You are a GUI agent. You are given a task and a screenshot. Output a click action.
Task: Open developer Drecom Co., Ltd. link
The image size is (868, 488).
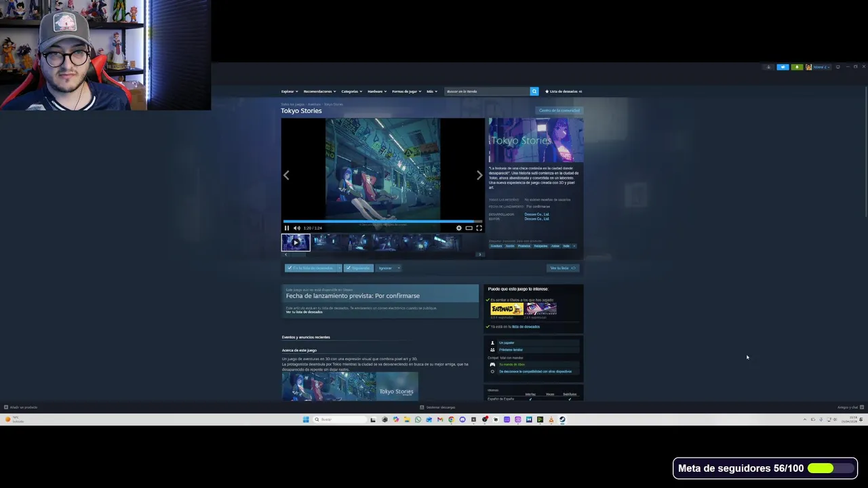[x=536, y=214]
